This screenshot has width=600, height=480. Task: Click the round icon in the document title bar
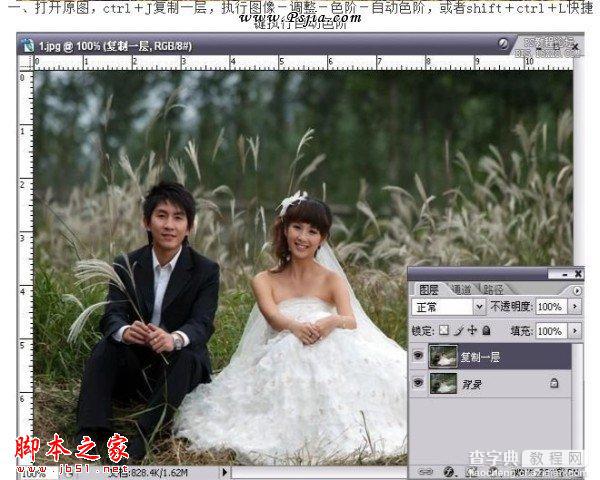(504, 44)
